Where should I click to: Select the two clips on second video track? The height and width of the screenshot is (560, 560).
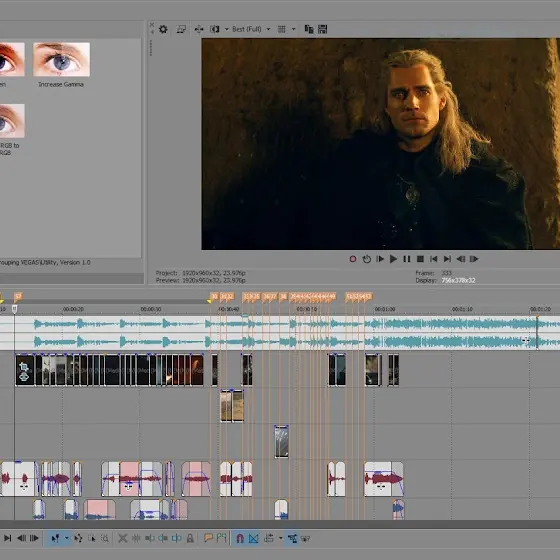pyautogui.click(x=232, y=406)
